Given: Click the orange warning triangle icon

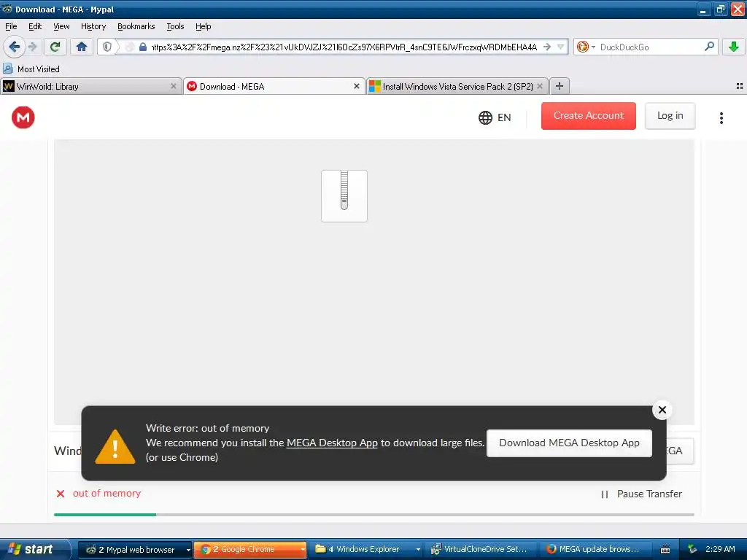Looking at the screenshot, I should click(x=115, y=447).
